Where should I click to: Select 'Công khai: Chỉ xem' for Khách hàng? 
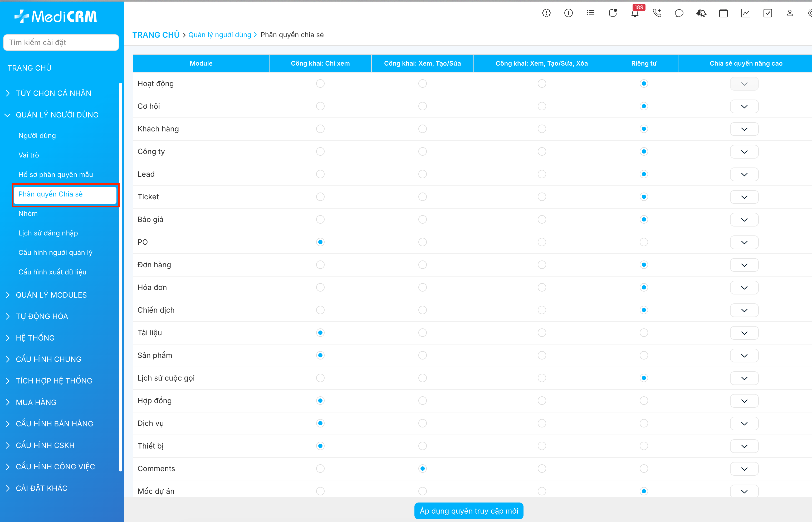(x=320, y=129)
